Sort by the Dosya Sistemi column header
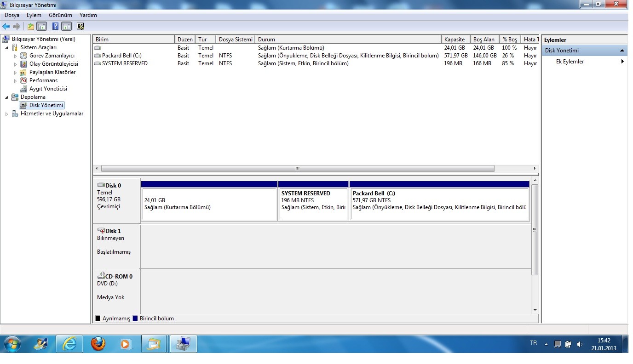633x364 pixels. click(236, 40)
